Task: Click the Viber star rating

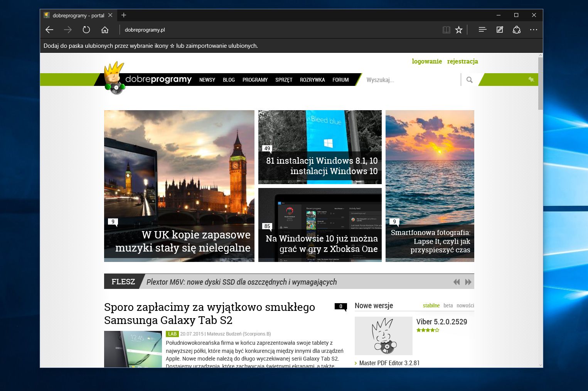Action: tap(428, 330)
